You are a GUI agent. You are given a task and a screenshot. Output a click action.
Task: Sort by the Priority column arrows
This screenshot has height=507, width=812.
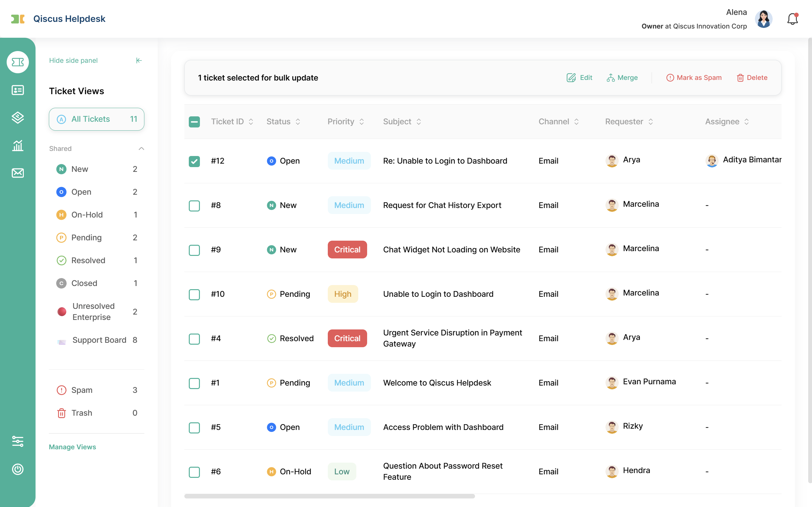[362, 122]
